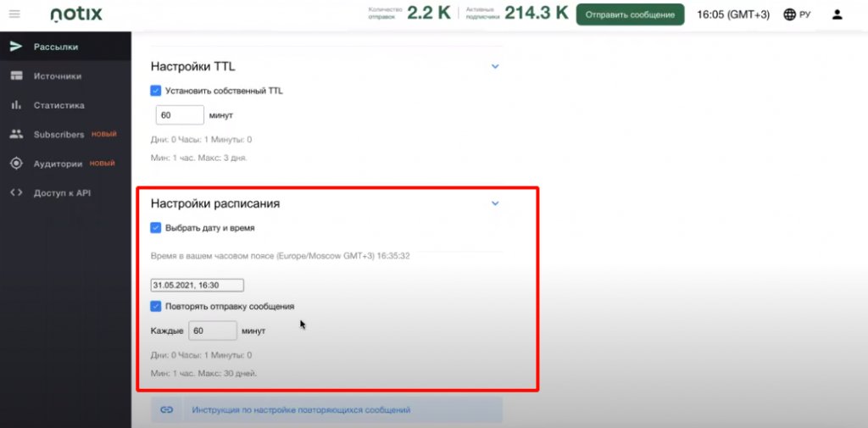Click the Аудитории target icon

[15, 164]
